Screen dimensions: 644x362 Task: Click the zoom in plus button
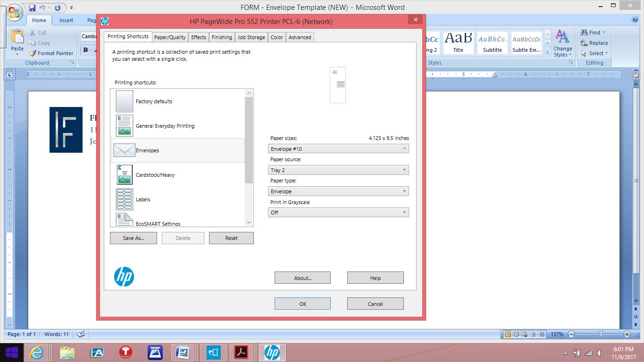pyautogui.click(x=627, y=334)
